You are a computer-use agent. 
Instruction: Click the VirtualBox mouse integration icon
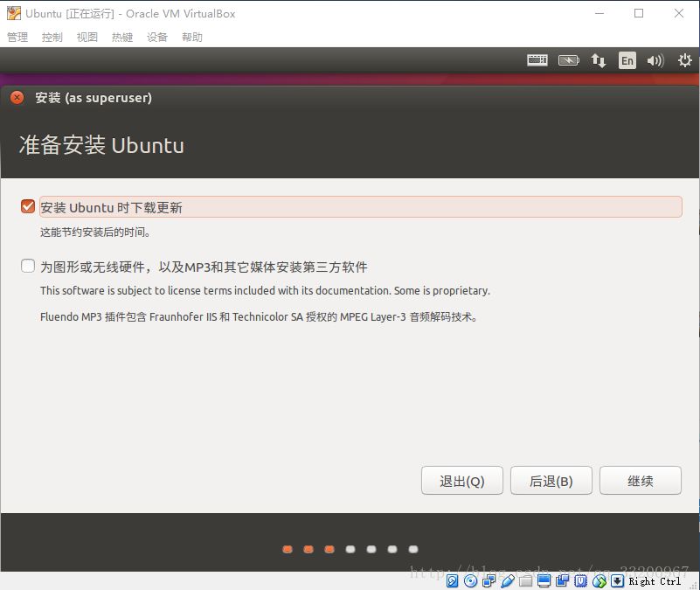600,581
